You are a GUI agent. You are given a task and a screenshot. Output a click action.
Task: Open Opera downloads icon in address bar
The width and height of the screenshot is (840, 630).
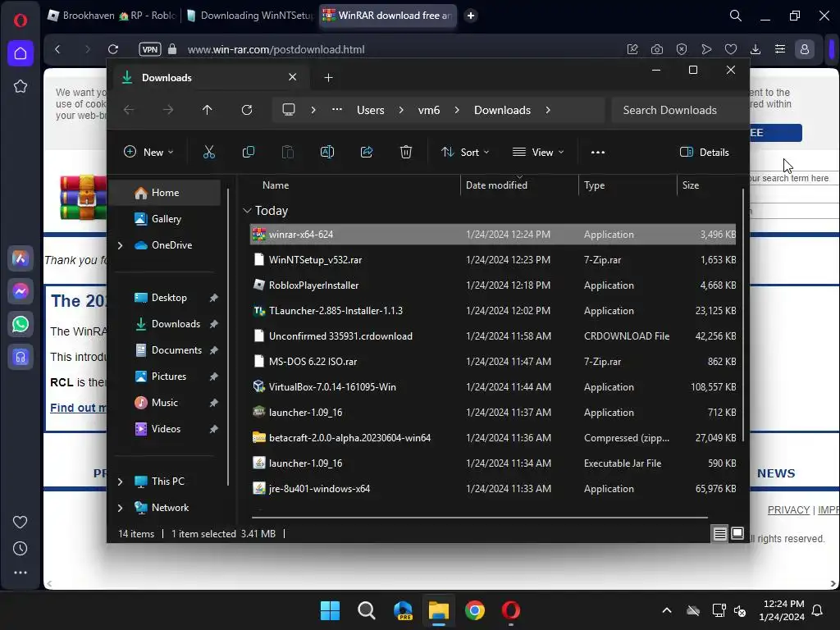pos(756,49)
